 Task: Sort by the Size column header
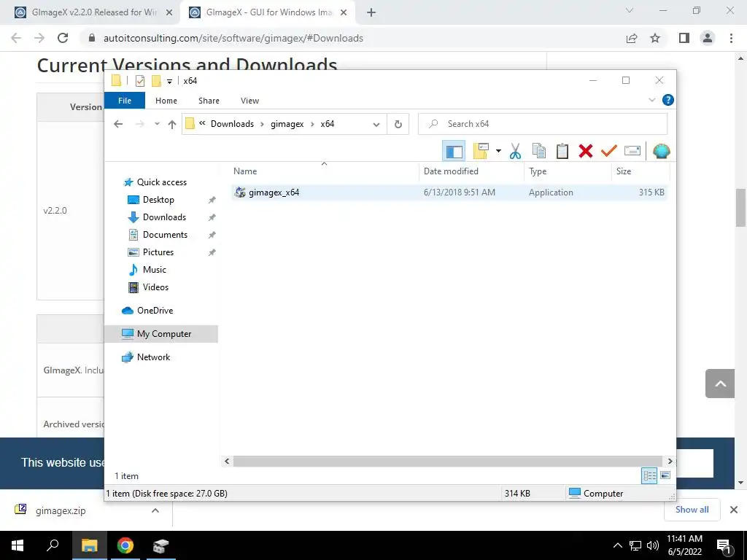[x=640, y=171]
